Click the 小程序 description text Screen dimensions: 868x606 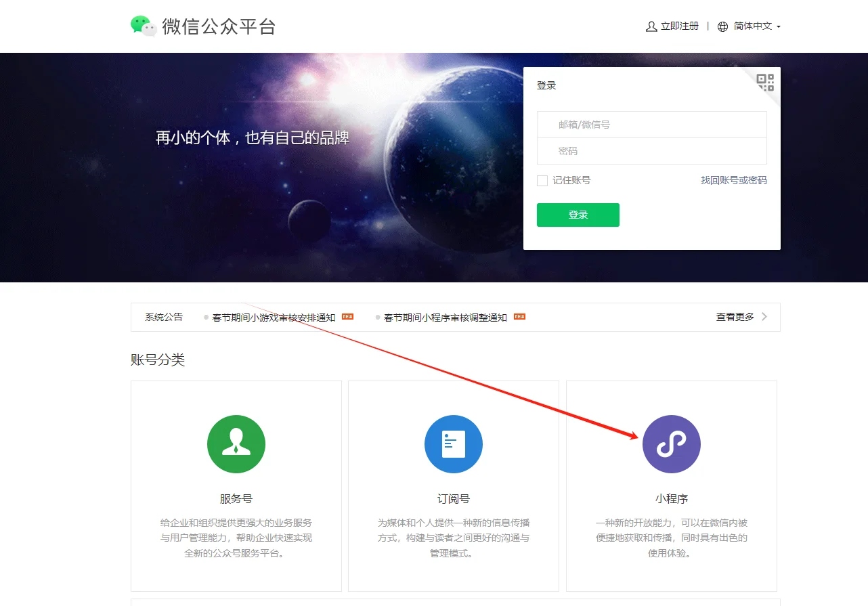click(x=672, y=538)
